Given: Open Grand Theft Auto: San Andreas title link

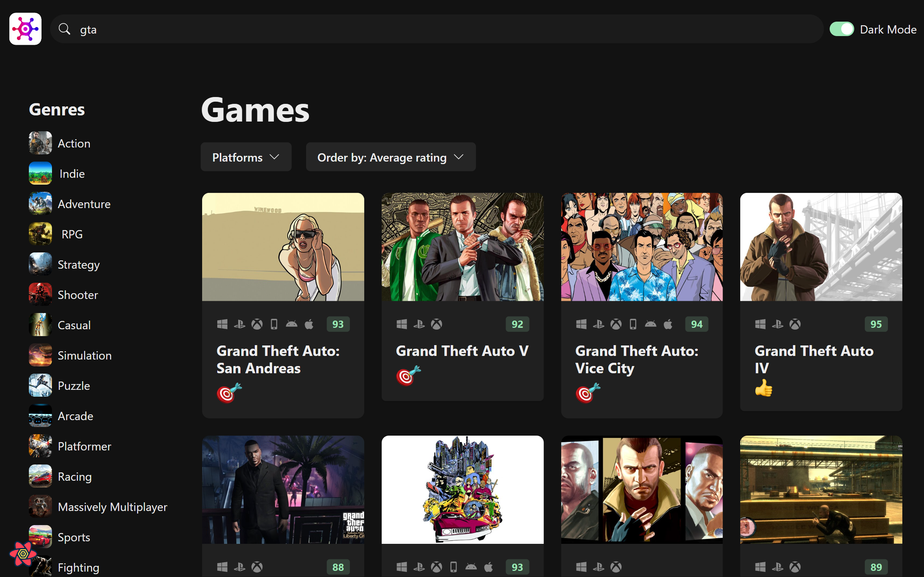Looking at the screenshot, I should [x=278, y=359].
